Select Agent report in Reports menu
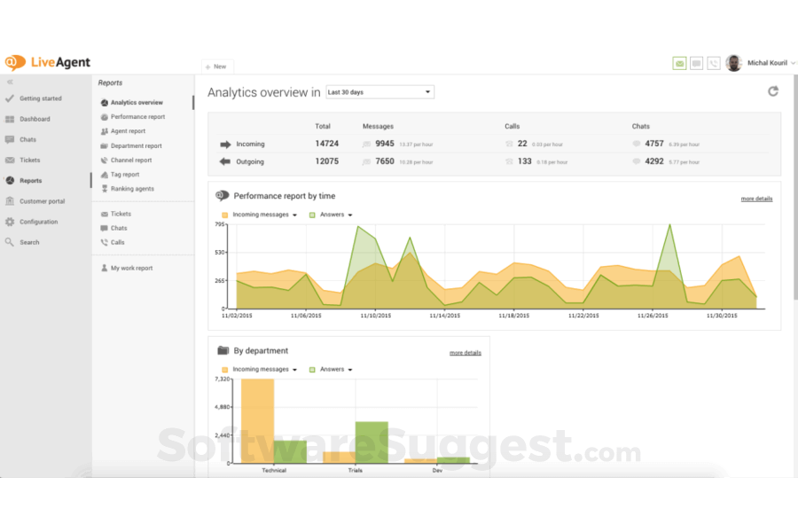798x532 pixels. [128, 131]
